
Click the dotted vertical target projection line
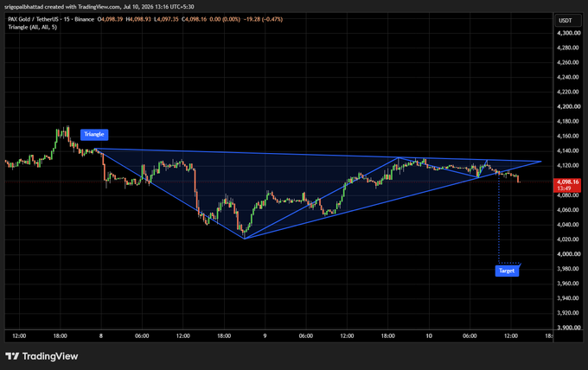[x=498, y=219]
